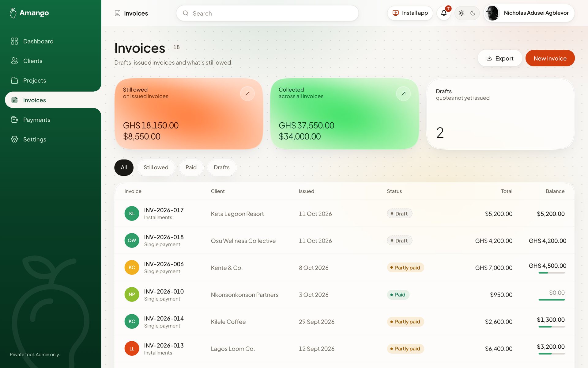Filter by Paid tab
This screenshot has height=368, width=588.
[191, 167]
